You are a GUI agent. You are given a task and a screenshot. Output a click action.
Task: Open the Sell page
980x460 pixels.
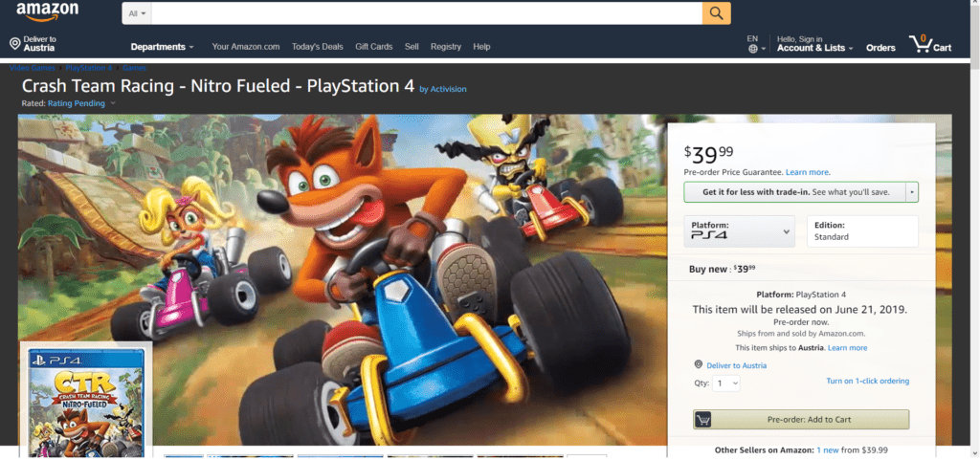tap(412, 47)
